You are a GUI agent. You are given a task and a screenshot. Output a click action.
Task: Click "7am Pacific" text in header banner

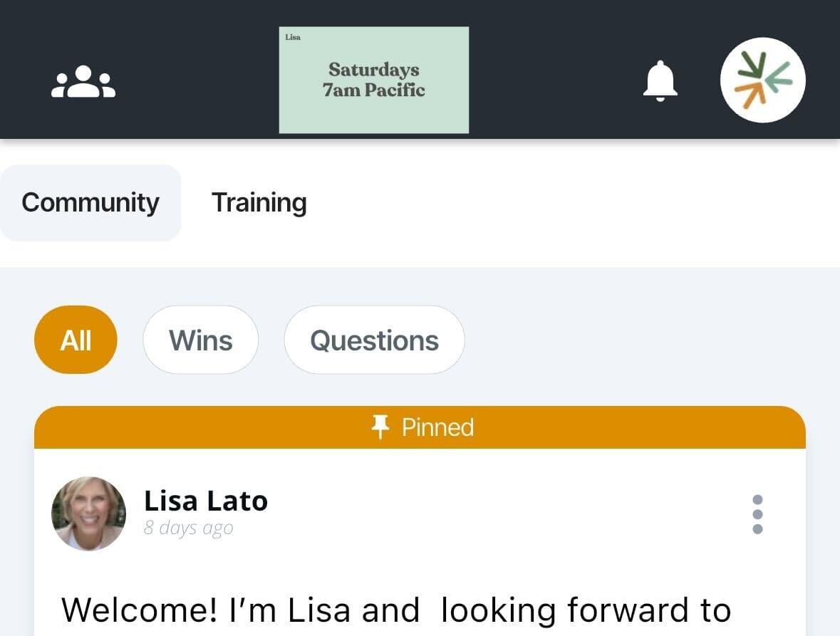pos(373,90)
